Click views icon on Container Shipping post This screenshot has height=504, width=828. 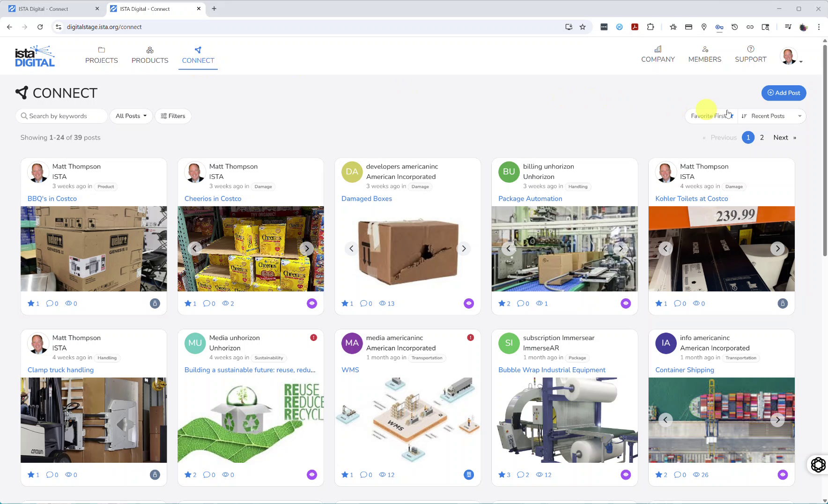696,475
